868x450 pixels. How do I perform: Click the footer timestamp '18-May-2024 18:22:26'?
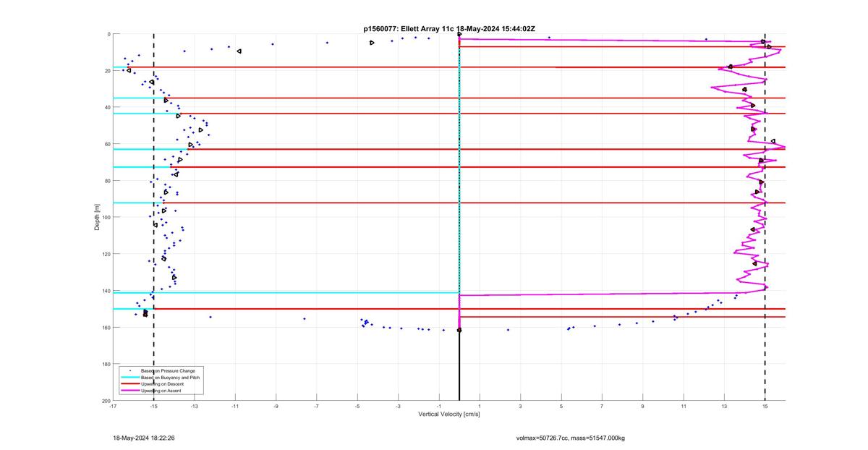point(144,438)
